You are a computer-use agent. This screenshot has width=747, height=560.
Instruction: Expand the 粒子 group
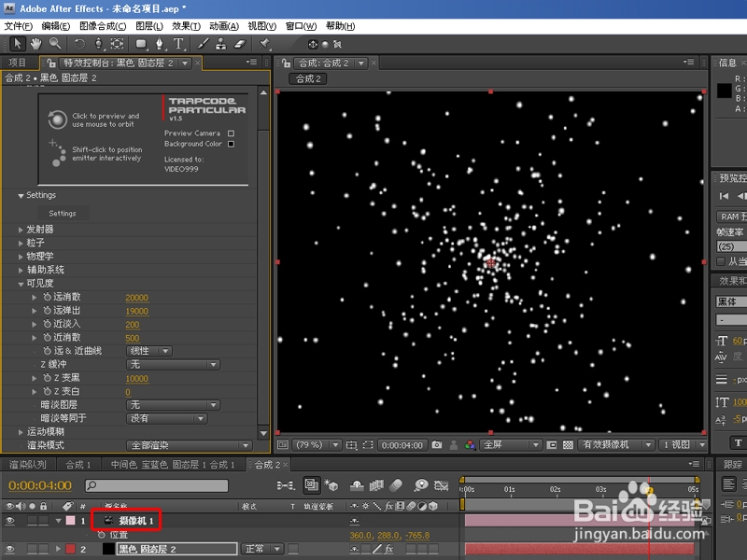pyautogui.click(x=21, y=243)
